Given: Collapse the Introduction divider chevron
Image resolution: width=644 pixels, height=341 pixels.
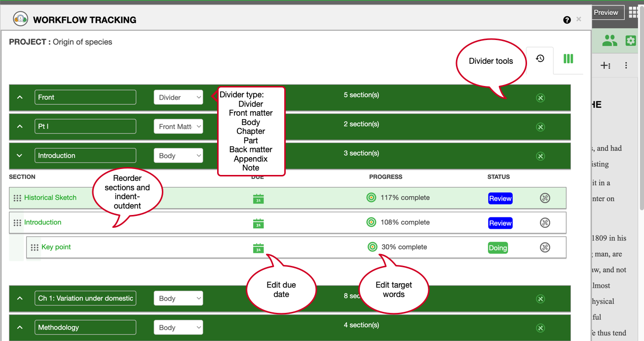Looking at the screenshot, I should [x=20, y=156].
